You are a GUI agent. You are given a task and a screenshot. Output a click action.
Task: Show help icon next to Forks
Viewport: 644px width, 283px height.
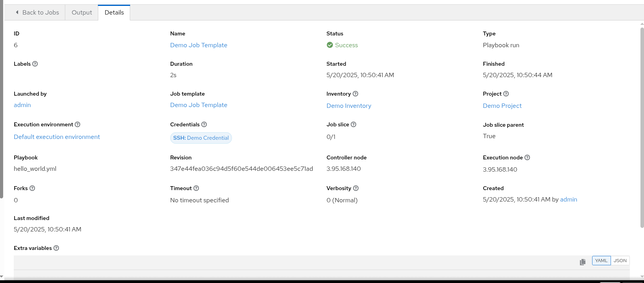coord(32,188)
